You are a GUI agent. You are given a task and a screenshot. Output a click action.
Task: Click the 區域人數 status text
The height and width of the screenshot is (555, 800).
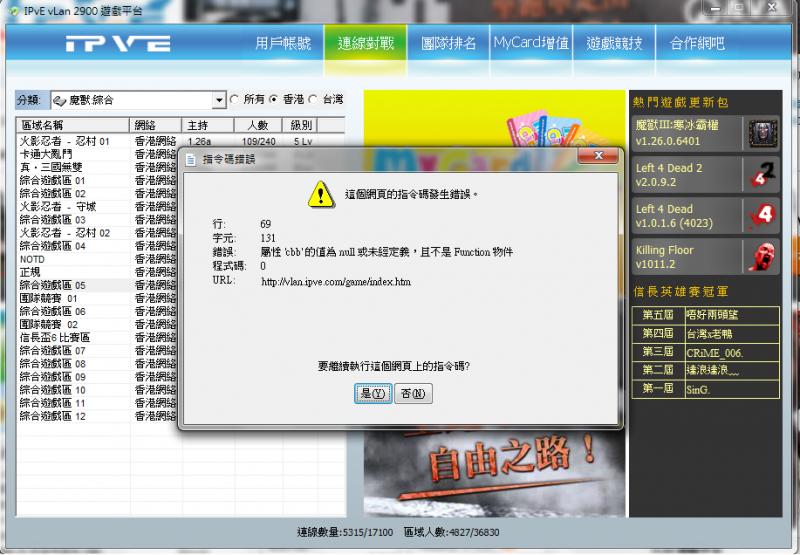pyautogui.click(x=452, y=533)
